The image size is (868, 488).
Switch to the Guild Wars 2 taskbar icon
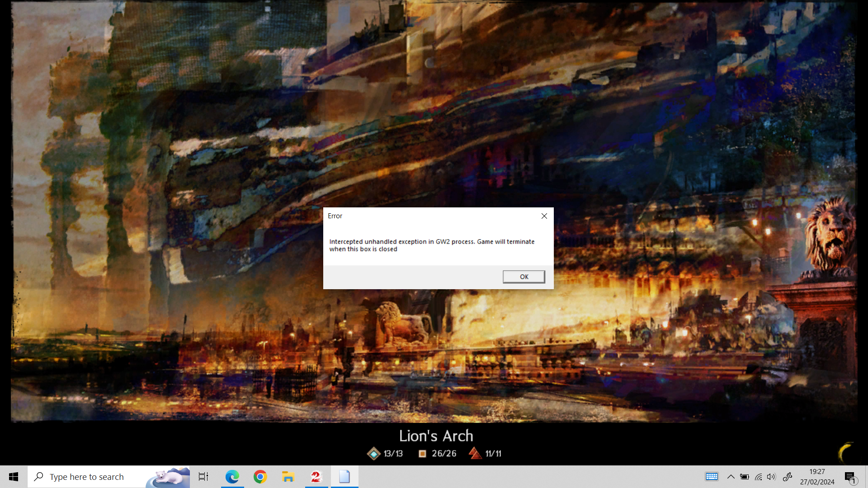coord(316,477)
